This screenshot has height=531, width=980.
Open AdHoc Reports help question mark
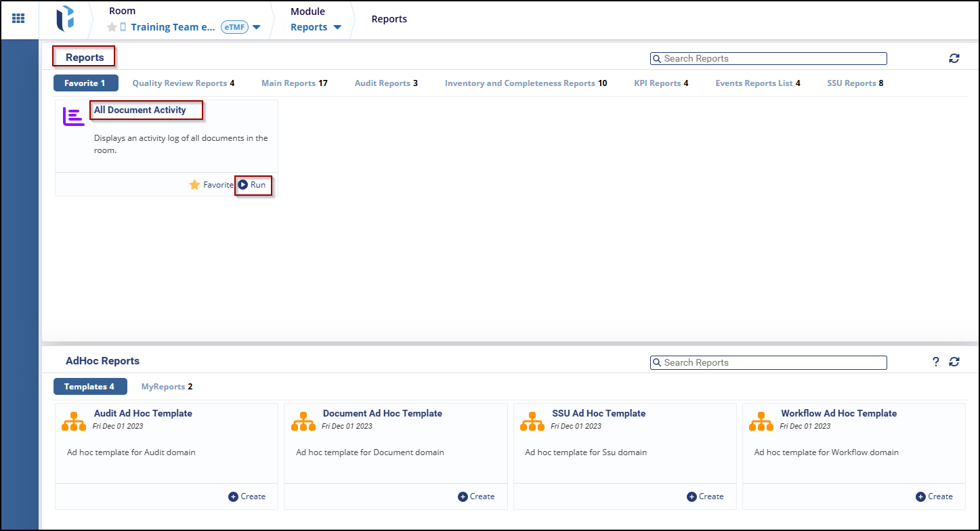(x=935, y=362)
